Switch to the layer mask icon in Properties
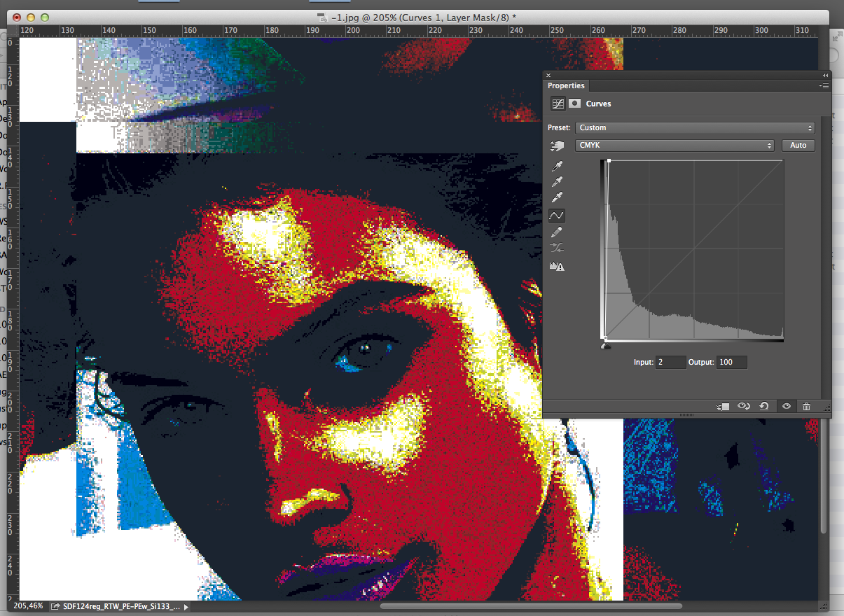 click(x=574, y=104)
